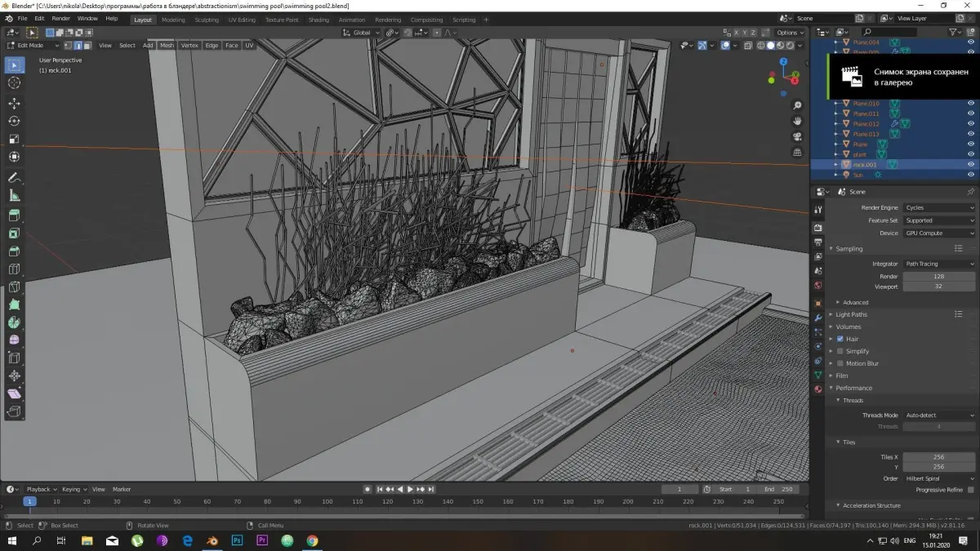
Task: Enable the Motion Blur checkbox
Action: (x=840, y=363)
